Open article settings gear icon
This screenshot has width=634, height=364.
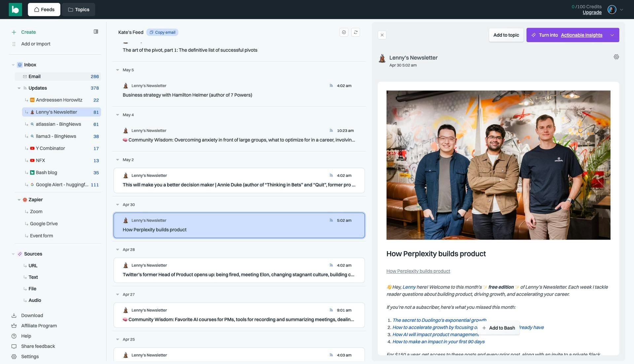(616, 57)
